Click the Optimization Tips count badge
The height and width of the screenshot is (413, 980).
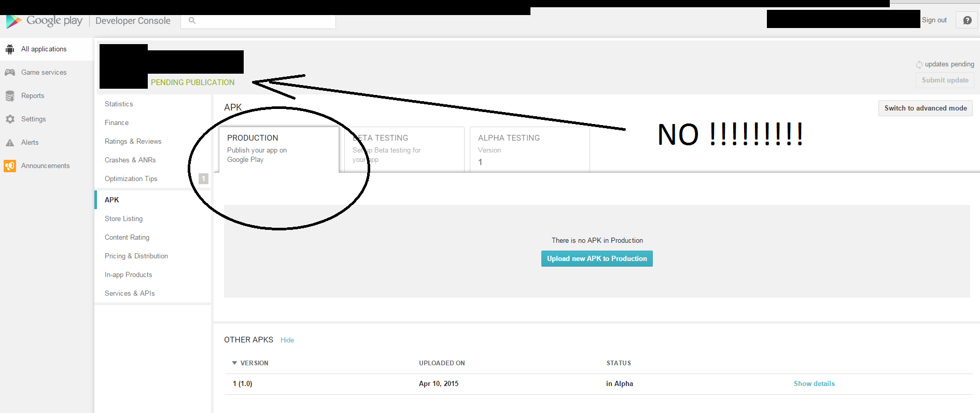coord(203,178)
